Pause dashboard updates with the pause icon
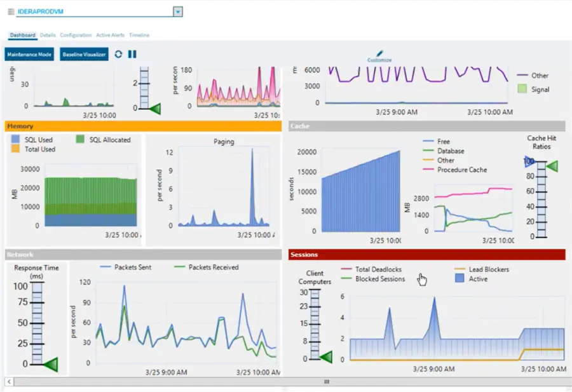Screen dimensions: 572x392 [132, 55]
